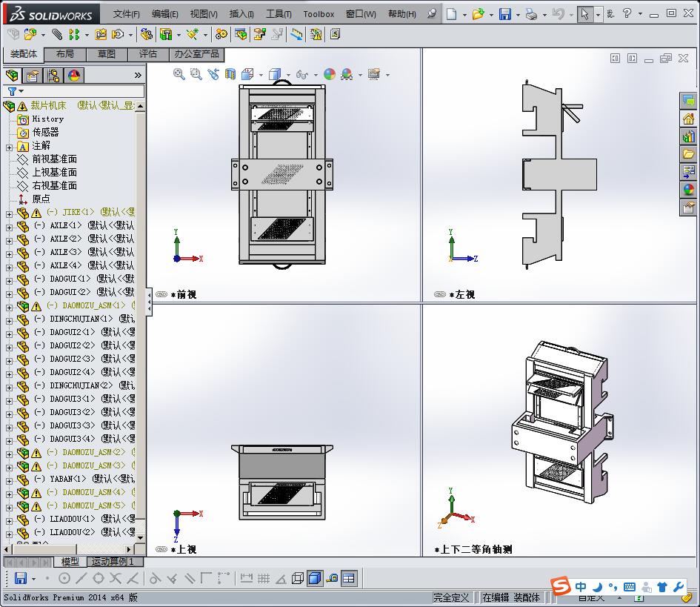Activate the Zoom to Area tool
Screen dimensions: 700x607
pos(195,74)
